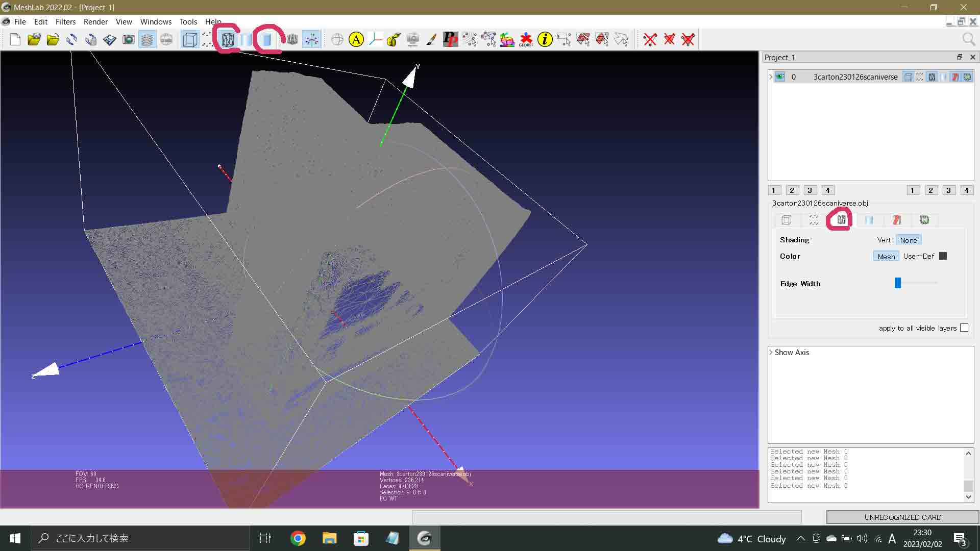980x551 pixels.
Task: Open the mesh info tool (yellow i icon)
Action: [545, 39]
